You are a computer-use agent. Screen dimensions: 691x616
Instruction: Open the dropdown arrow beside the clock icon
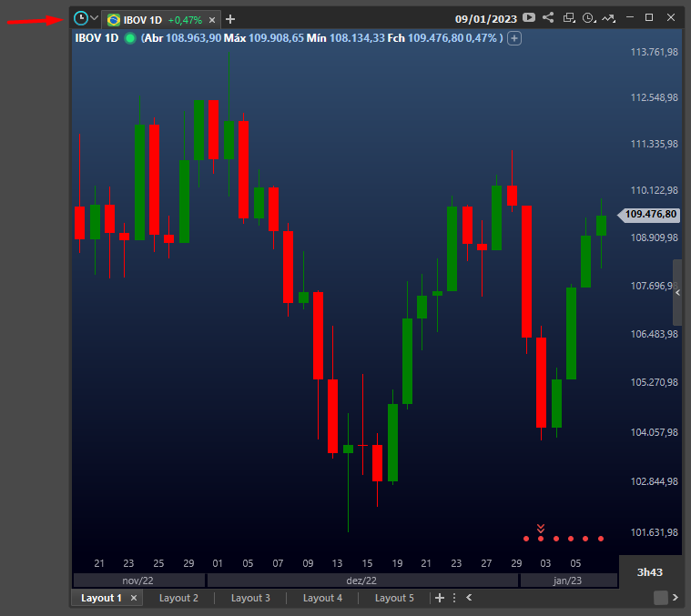[x=94, y=18]
